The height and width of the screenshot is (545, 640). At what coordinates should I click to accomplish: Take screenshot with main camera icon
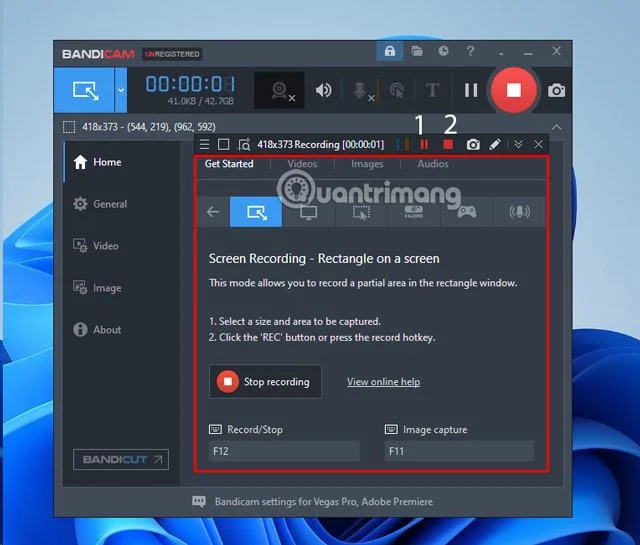pyautogui.click(x=556, y=90)
